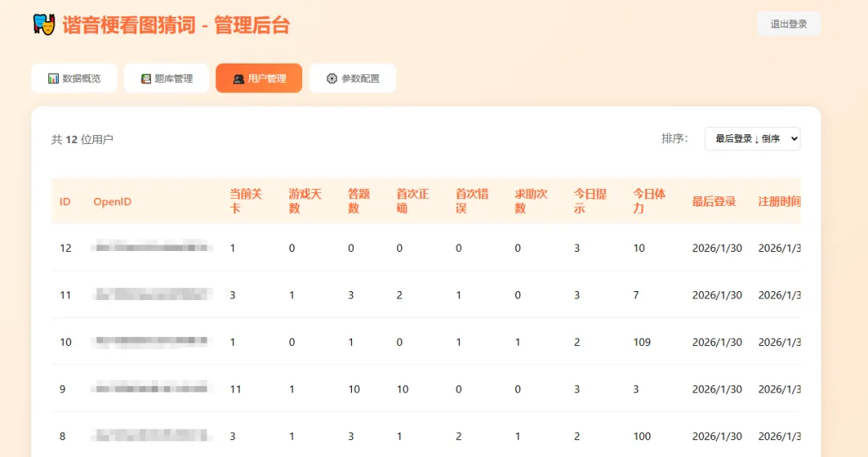Click the bar chart icon on 数据概览

pyautogui.click(x=53, y=79)
